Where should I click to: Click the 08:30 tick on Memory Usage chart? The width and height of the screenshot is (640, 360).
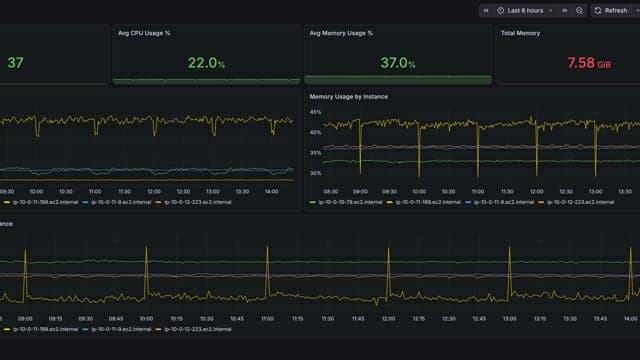[331, 191]
